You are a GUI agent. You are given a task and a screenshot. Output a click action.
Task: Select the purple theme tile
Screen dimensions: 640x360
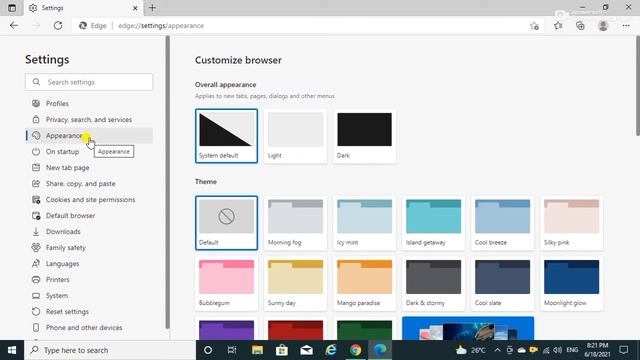[x=227, y=329]
